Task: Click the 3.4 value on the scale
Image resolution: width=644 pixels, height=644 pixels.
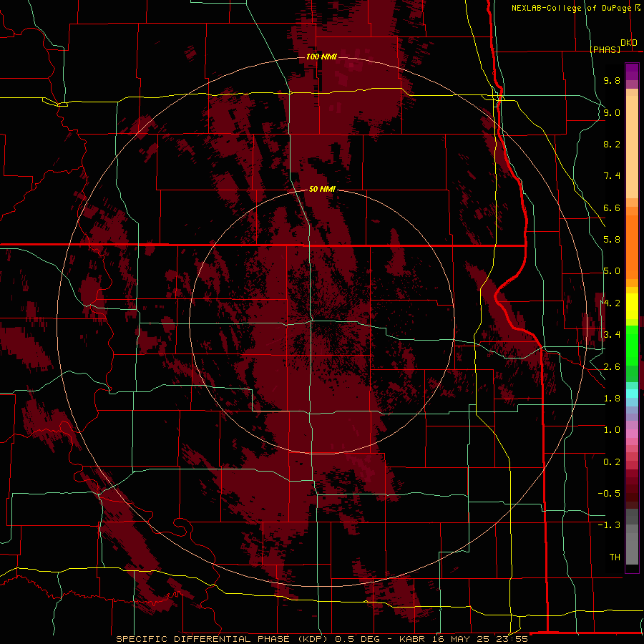Action: click(612, 335)
